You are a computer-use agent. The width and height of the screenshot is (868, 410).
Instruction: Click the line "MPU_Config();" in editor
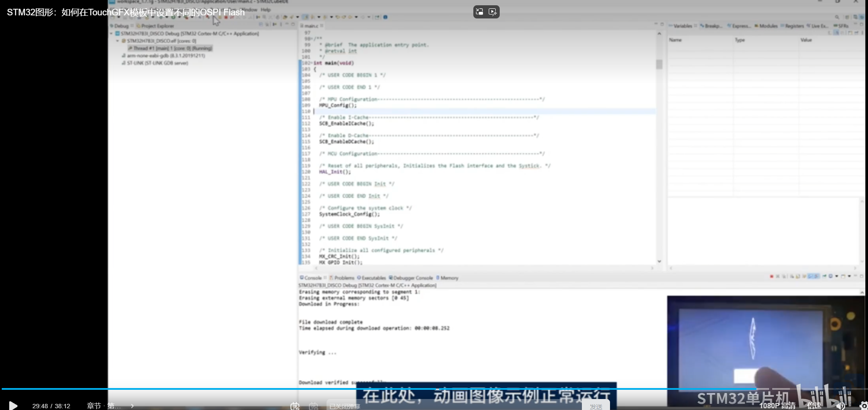pyautogui.click(x=338, y=105)
